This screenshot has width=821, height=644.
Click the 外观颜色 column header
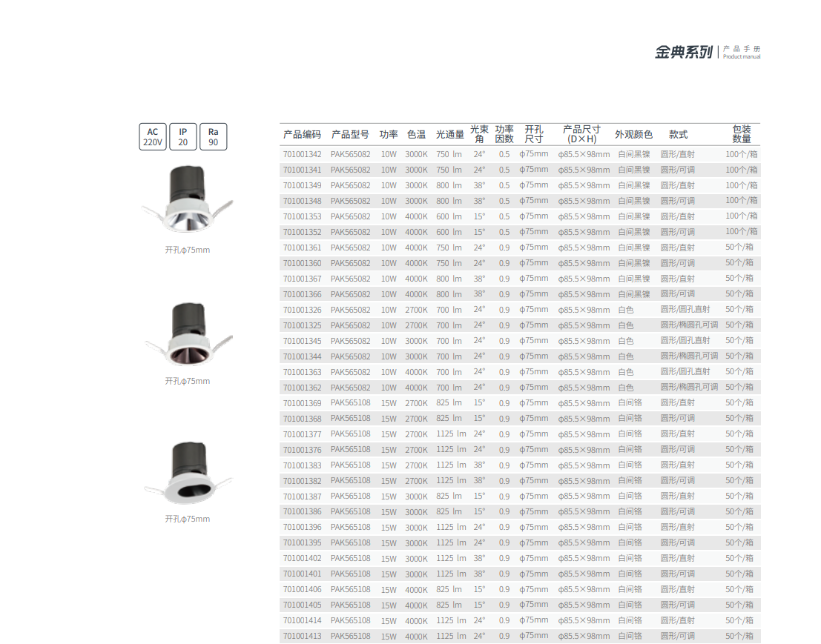coord(633,135)
